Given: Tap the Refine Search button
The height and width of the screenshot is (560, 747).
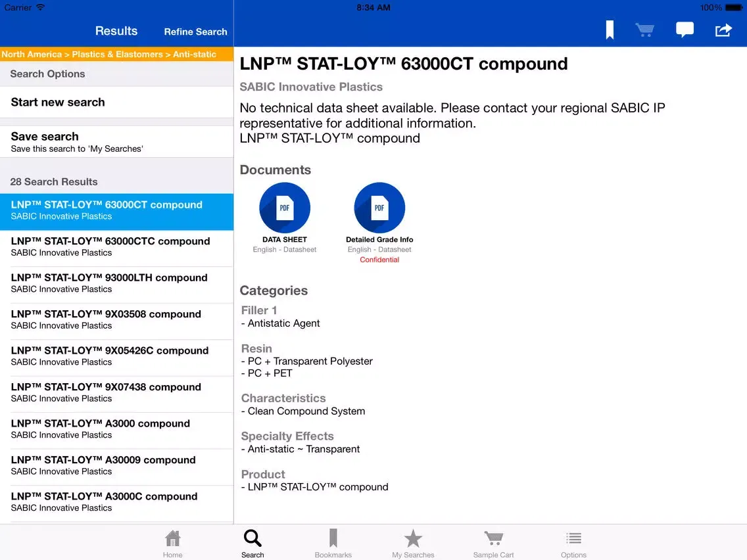Looking at the screenshot, I should [195, 32].
